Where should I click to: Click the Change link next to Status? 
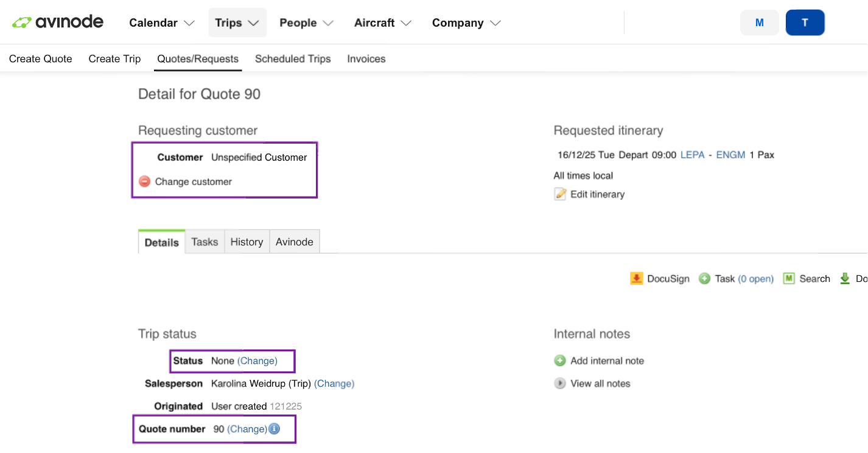click(x=257, y=360)
